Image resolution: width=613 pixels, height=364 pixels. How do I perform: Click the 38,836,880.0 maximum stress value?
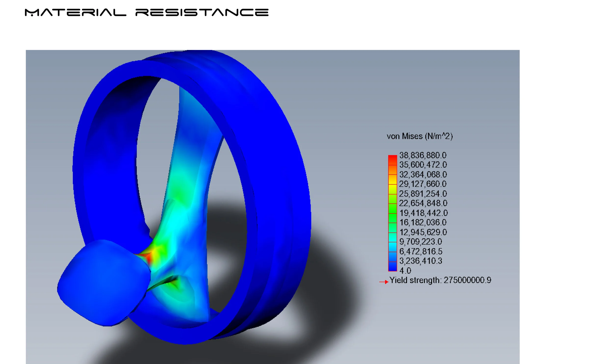point(423,155)
